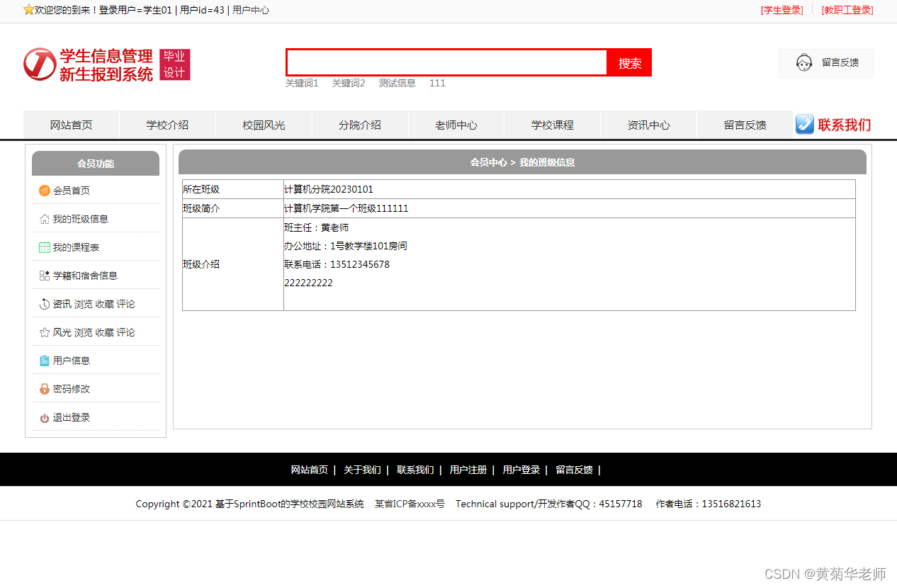Click 用户登录 in the footer
This screenshot has height=588, width=897.
pos(521,470)
